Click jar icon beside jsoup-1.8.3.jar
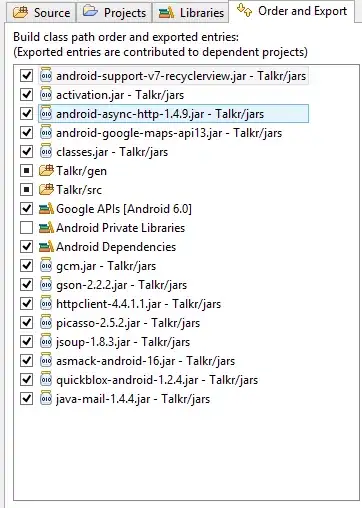Screen dimensions: 362x508 tap(46, 341)
